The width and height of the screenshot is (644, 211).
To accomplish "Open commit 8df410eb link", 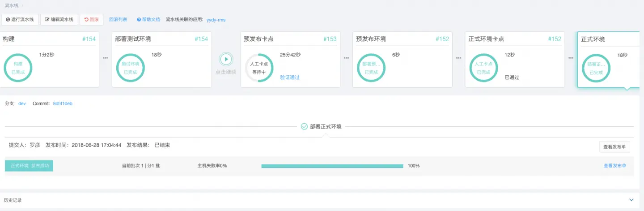I will [63, 103].
